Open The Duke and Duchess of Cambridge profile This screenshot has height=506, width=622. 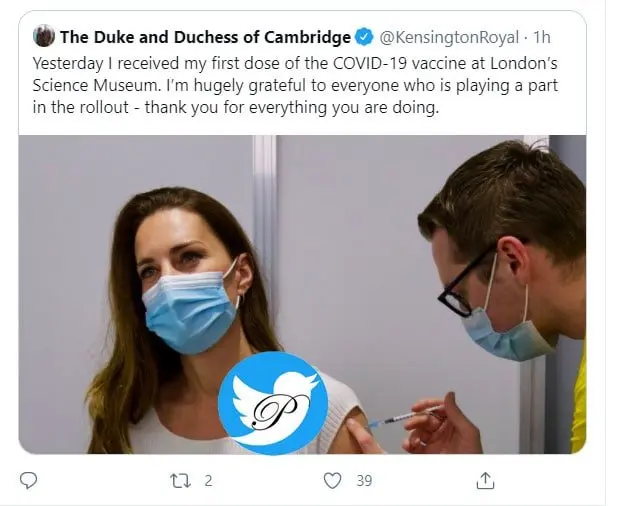point(205,38)
